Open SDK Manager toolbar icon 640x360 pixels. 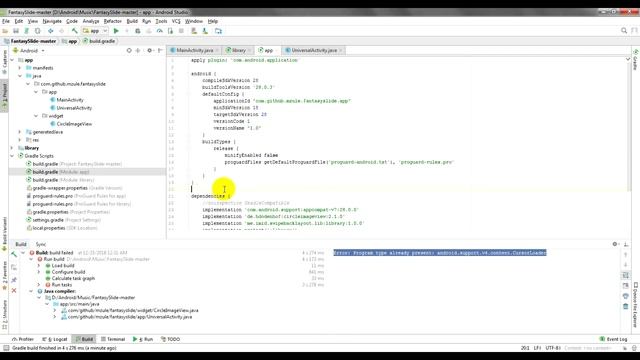click(x=205, y=31)
